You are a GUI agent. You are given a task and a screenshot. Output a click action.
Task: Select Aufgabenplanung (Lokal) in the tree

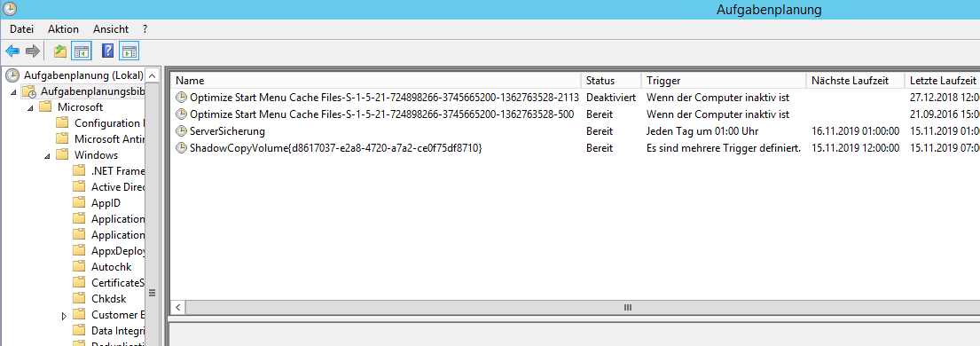click(83, 75)
